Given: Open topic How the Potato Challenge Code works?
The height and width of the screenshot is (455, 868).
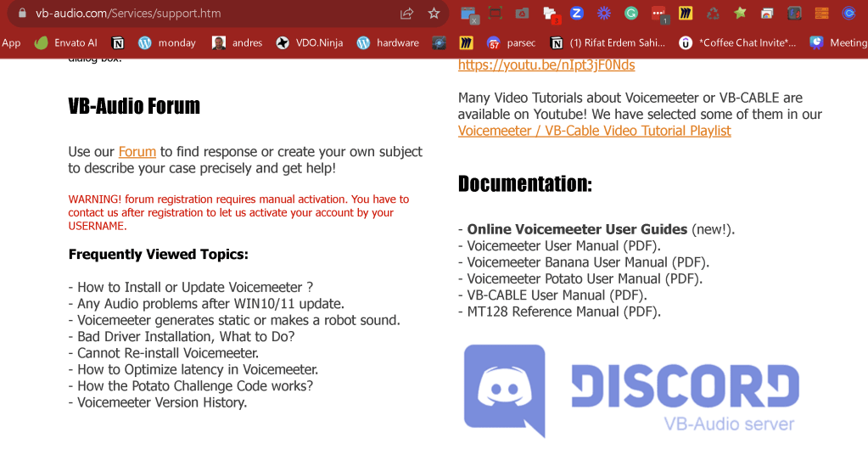Looking at the screenshot, I should [195, 385].
